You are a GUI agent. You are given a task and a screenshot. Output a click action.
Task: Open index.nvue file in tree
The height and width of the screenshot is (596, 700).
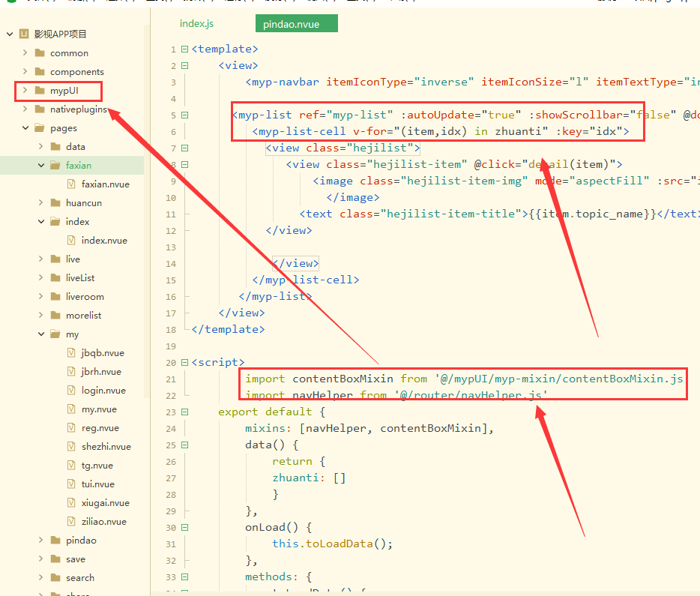point(104,240)
